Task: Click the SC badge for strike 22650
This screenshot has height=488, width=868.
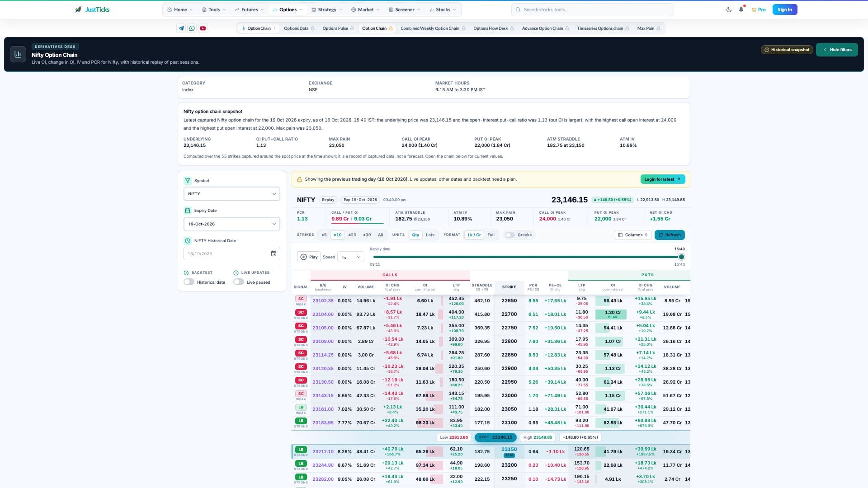Action: click(x=301, y=299)
